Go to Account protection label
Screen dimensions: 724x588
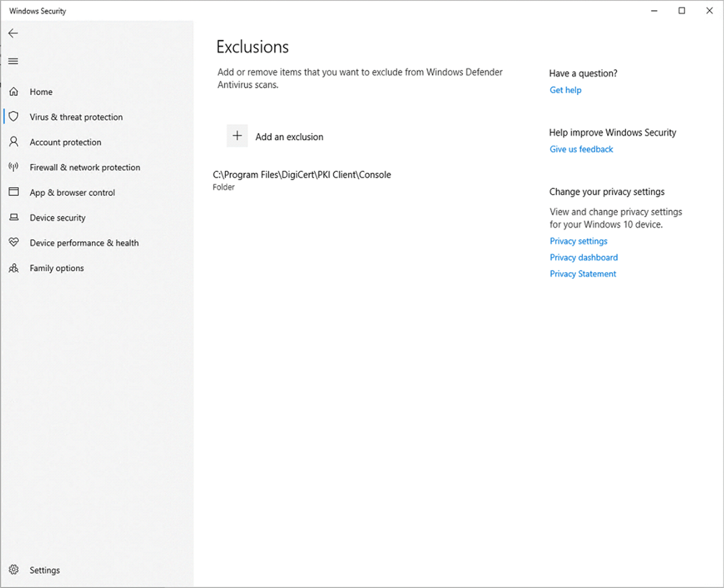tap(65, 142)
